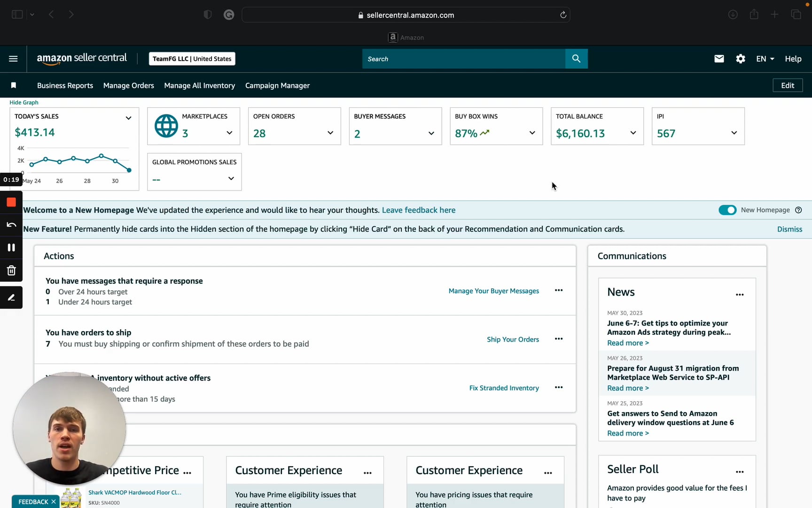
Task: Click the Amazon Seller Central logo
Action: [x=82, y=59]
